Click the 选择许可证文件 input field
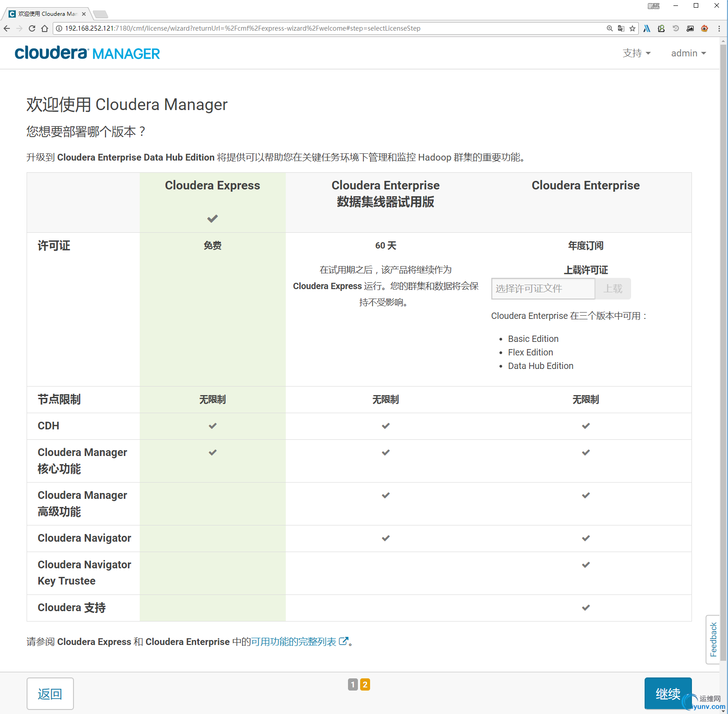This screenshot has height=714, width=728. (543, 289)
